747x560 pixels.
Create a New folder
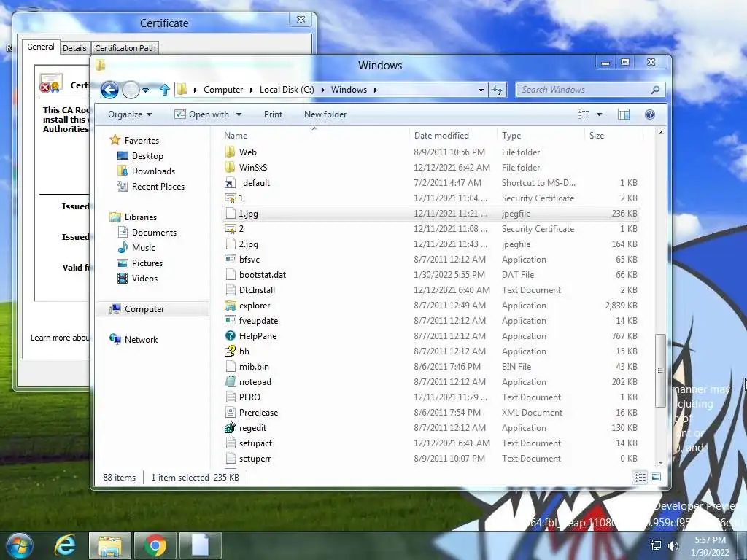tap(325, 114)
